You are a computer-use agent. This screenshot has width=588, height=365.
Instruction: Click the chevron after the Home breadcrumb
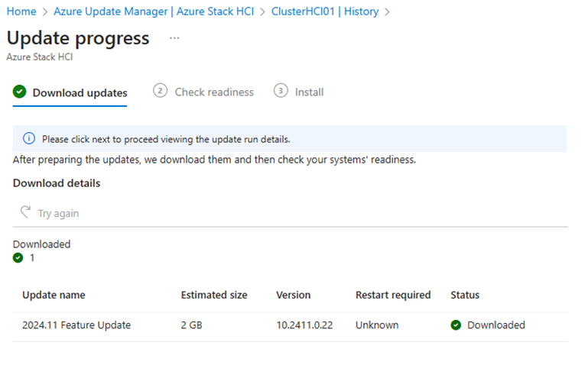coord(45,12)
